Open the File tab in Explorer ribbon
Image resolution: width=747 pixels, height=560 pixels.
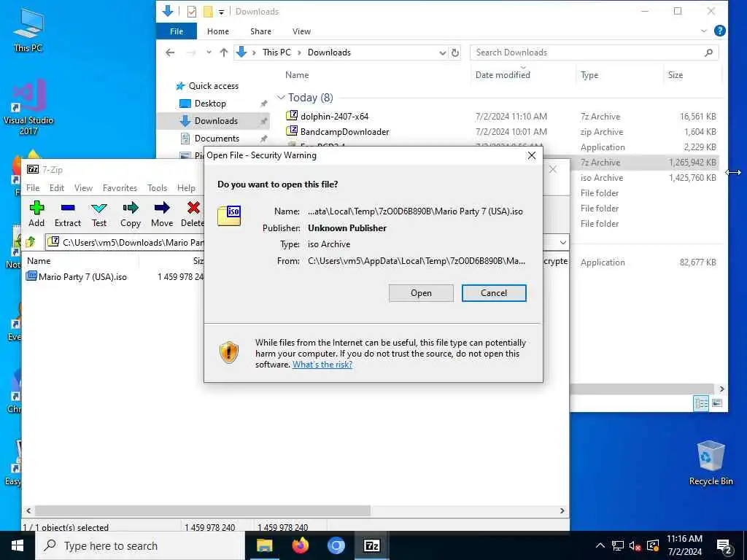(177, 31)
